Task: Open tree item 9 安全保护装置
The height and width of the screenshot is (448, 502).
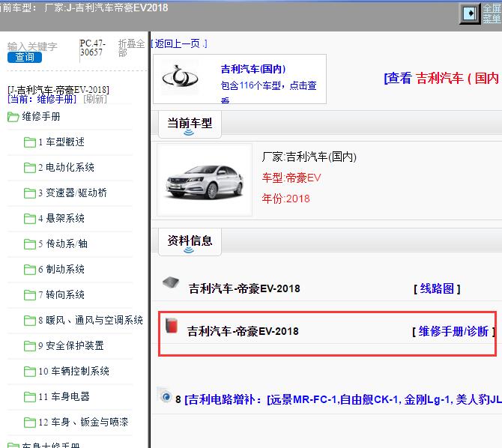Action: coord(71,345)
